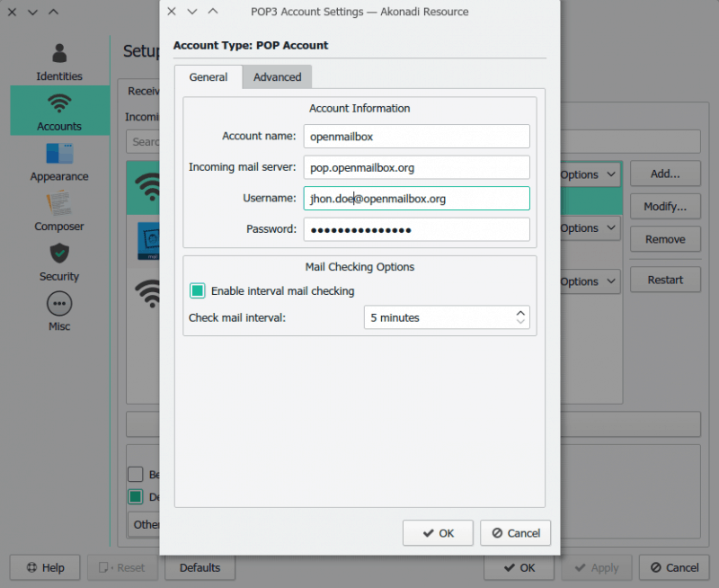Click inside the Username input field

[x=416, y=198]
